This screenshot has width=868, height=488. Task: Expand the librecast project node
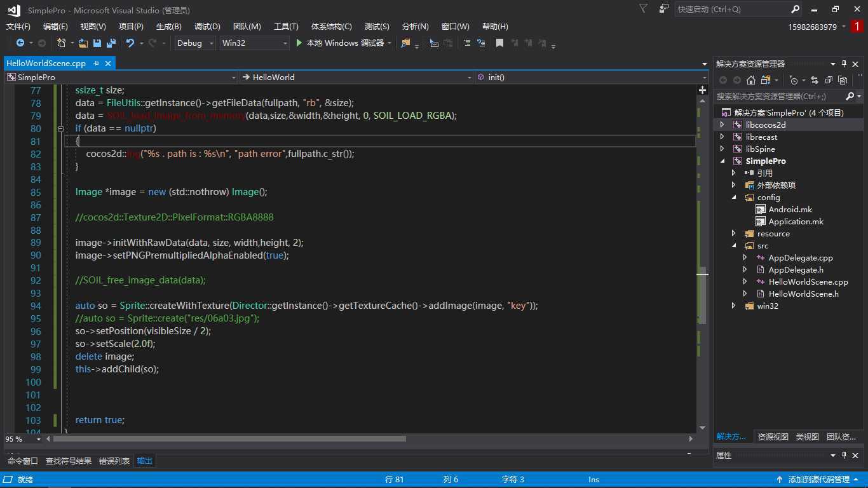click(722, 137)
